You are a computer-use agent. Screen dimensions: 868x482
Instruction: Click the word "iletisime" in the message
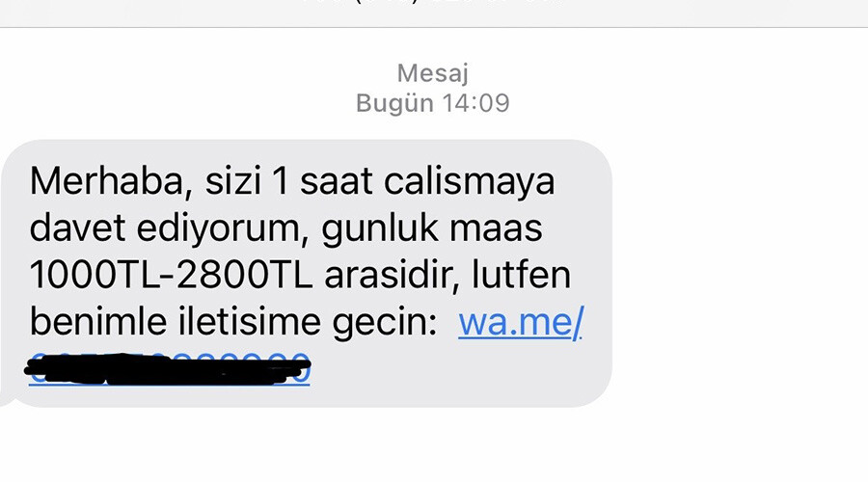pyautogui.click(x=249, y=322)
